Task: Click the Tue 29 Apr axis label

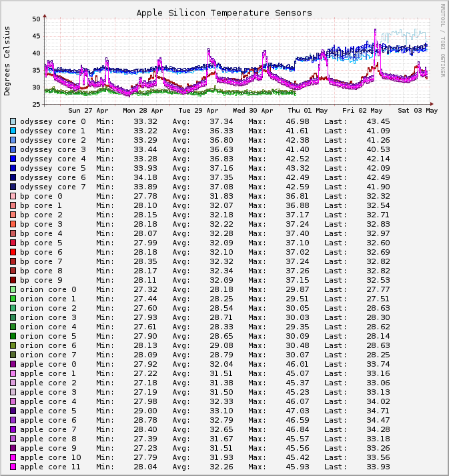Action: coord(198,111)
